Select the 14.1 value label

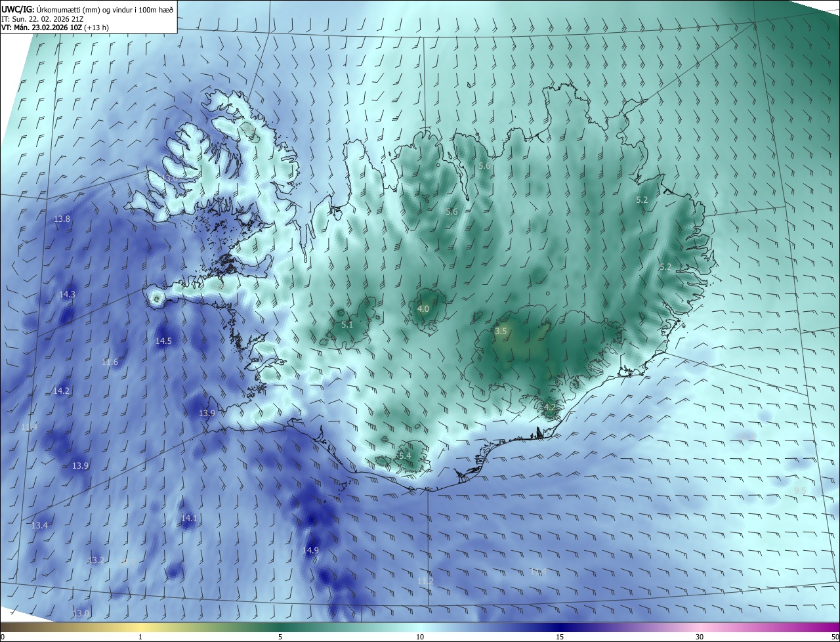pos(189,519)
